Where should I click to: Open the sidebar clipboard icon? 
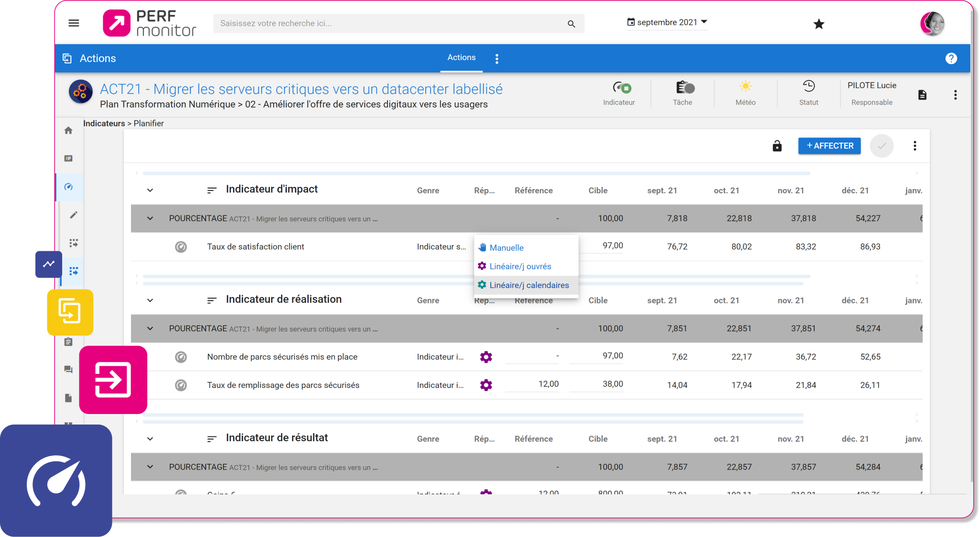[68, 342]
